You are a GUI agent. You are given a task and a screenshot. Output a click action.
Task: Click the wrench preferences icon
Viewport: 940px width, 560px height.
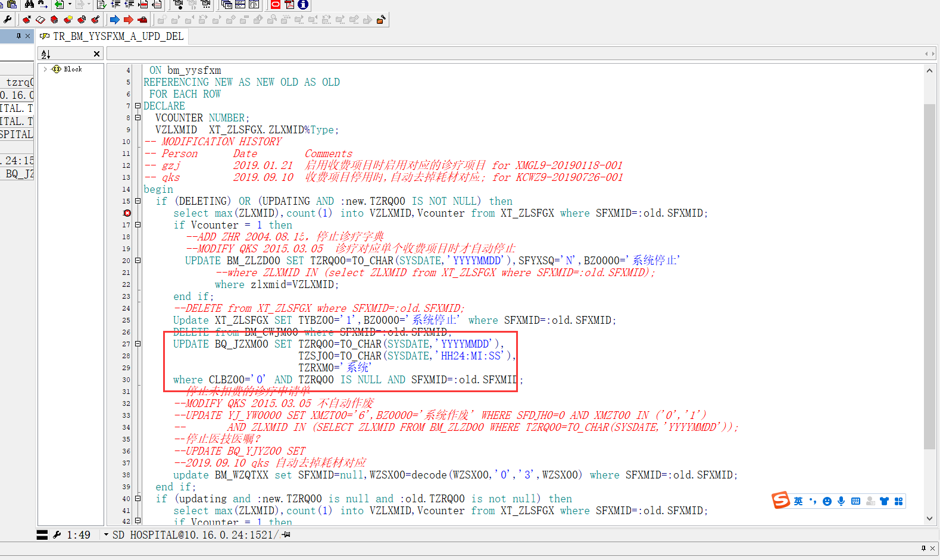(8, 20)
